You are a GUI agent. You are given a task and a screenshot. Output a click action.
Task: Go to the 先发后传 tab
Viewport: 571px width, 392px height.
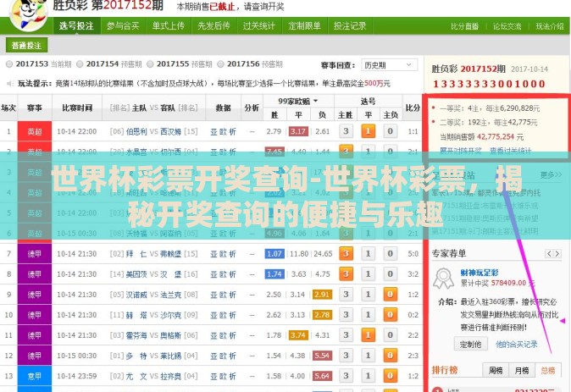213,26
